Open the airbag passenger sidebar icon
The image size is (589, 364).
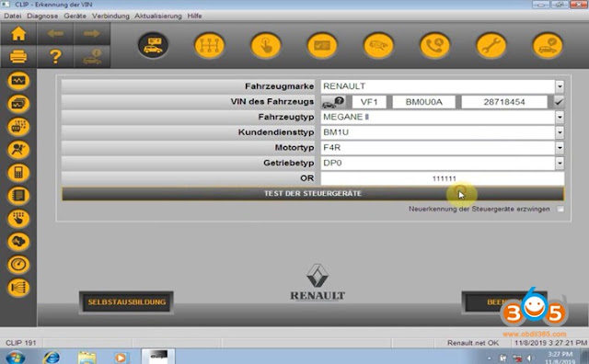(18, 150)
